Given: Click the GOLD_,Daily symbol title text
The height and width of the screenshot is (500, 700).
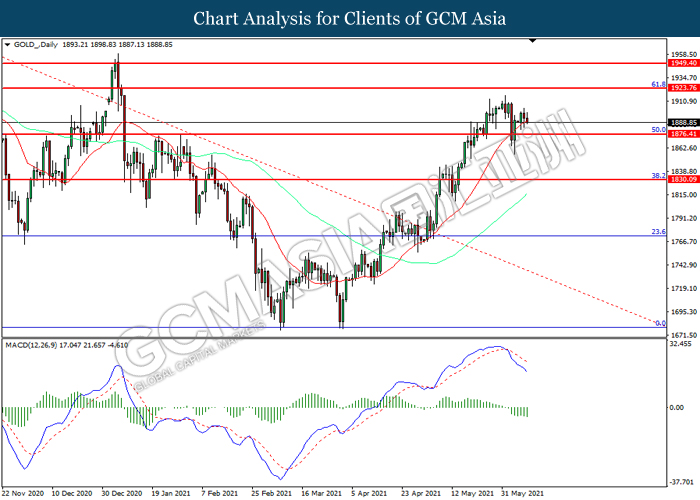Looking at the screenshot, I should pyautogui.click(x=36, y=45).
